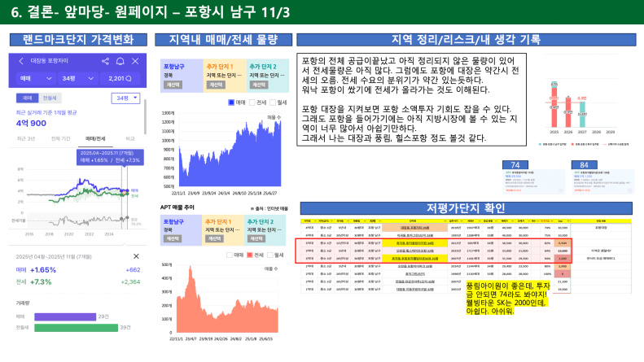The image size is (644, 362).
Task: Click 재선택 under 포항남구 in the upper chart
Action: pos(173,85)
